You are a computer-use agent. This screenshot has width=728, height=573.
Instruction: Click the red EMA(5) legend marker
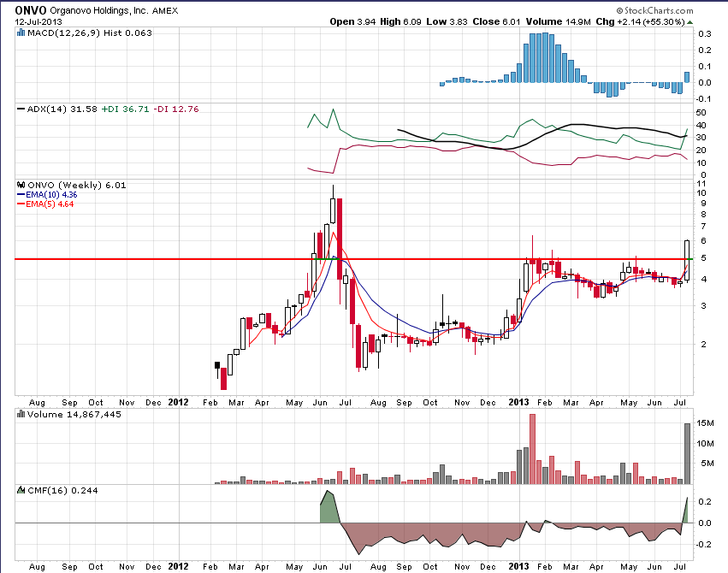[x=21, y=204]
